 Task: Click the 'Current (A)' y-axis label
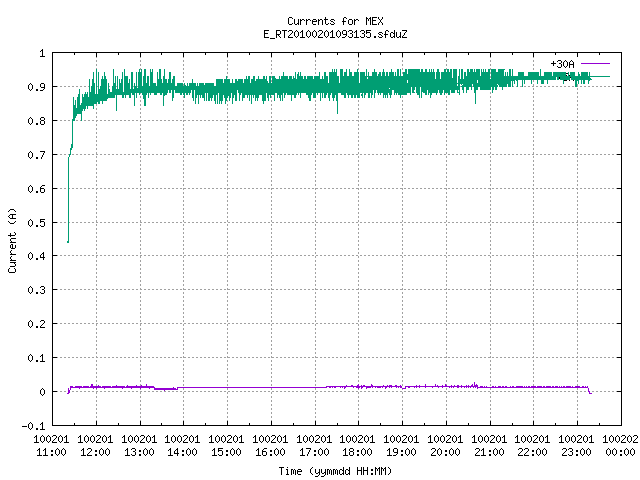pyautogui.click(x=12, y=240)
